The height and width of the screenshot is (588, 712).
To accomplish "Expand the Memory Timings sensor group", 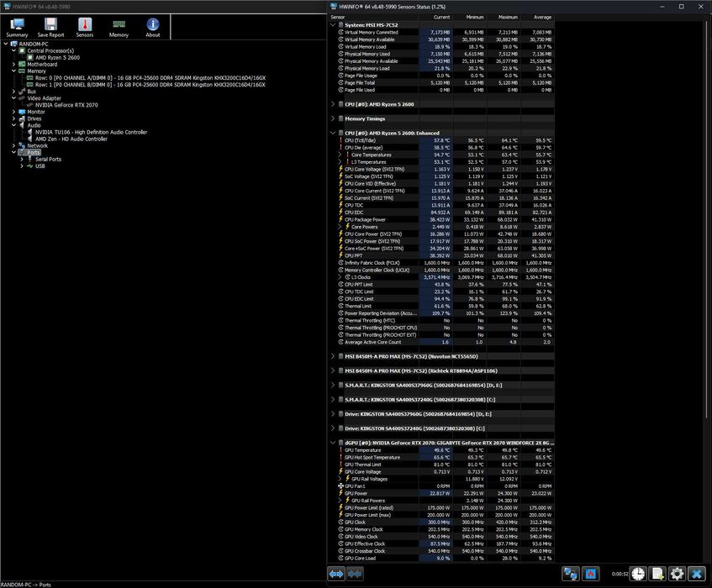I will 333,119.
